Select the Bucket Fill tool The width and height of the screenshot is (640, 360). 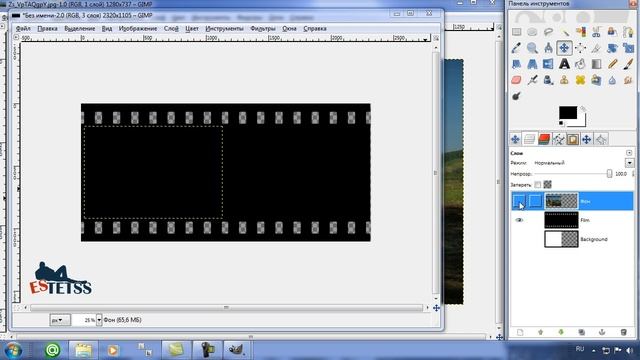[x=580, y=64]
